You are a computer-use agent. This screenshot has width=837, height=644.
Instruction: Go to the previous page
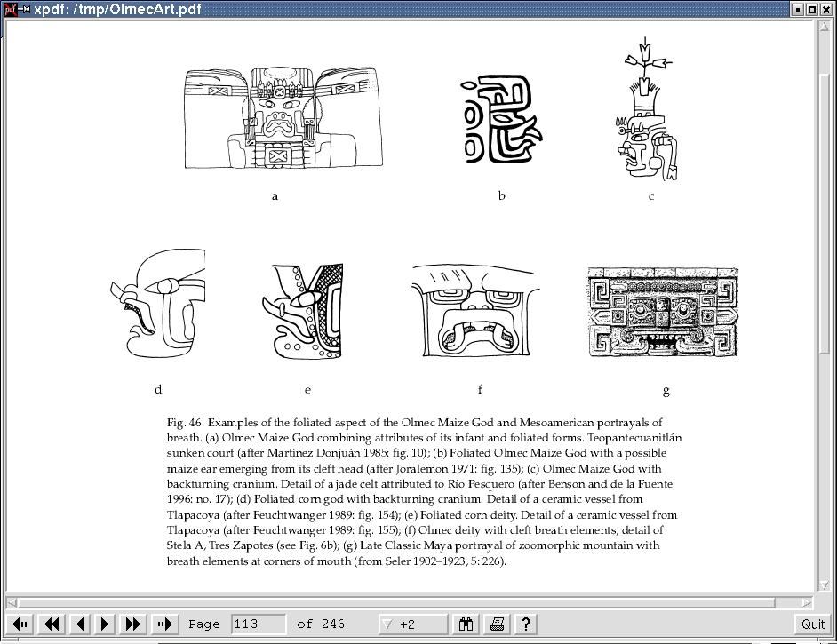pyautogui.click(x=80, y=624)
